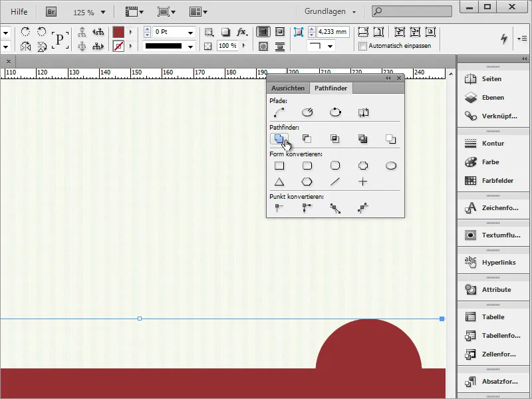
Task: Open the Ebenen panel
Action: point(493,97)
